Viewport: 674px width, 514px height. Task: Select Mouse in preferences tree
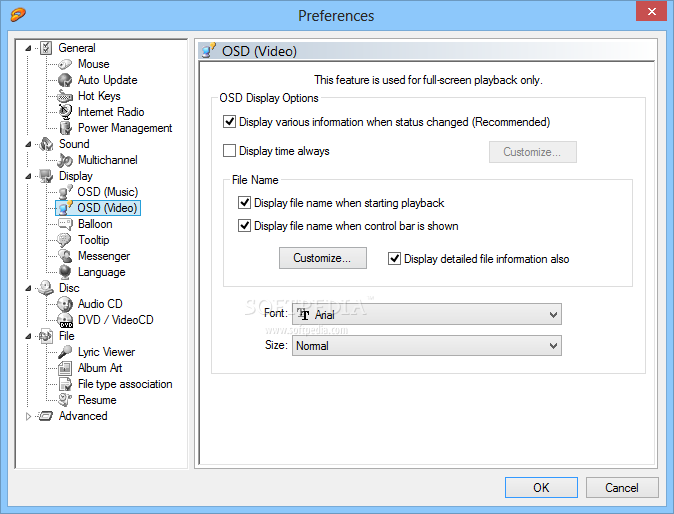(94, 64)
